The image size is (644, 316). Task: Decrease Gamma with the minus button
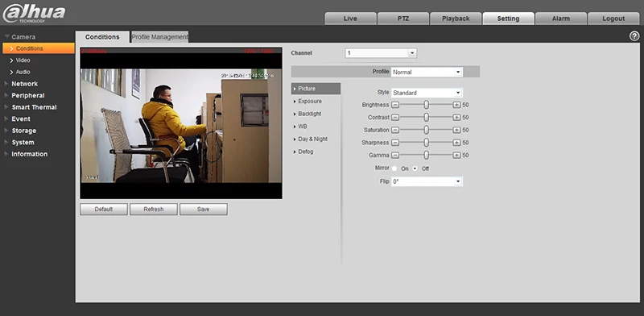tap(394, 155)
